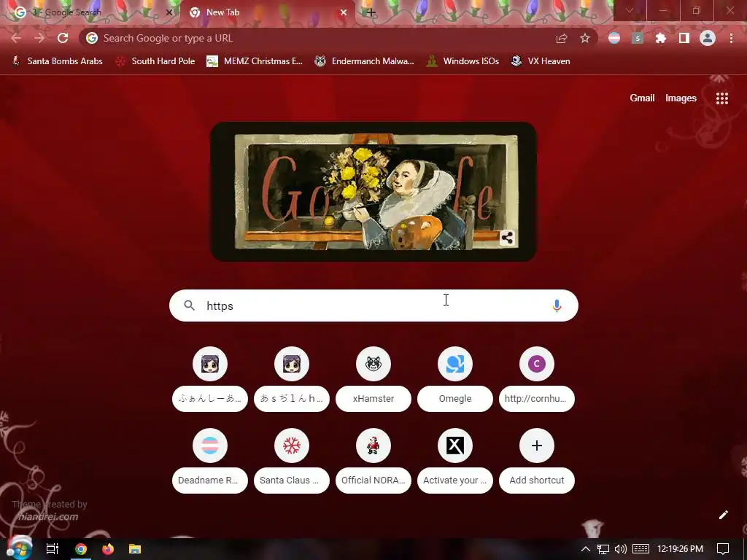Open the Windows ISOs bookmark
This screenshot has width=747, height=560.
click(462, 61)
